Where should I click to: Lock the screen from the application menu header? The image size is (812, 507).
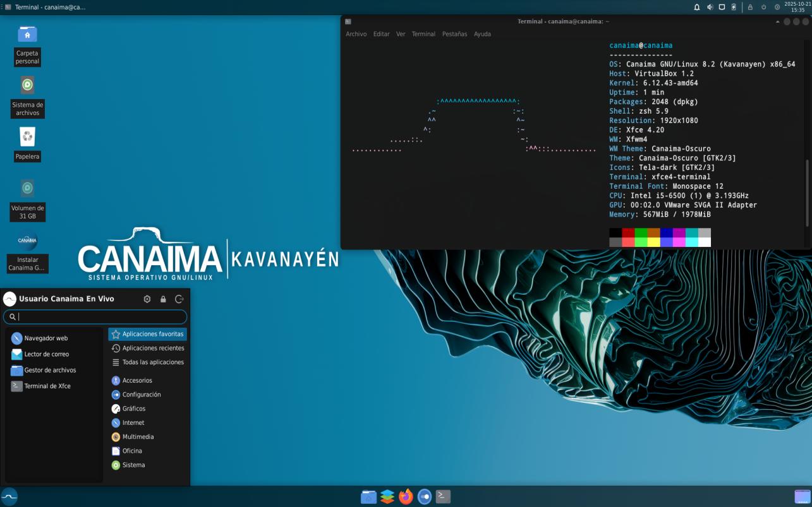click(x=163, y=299)
